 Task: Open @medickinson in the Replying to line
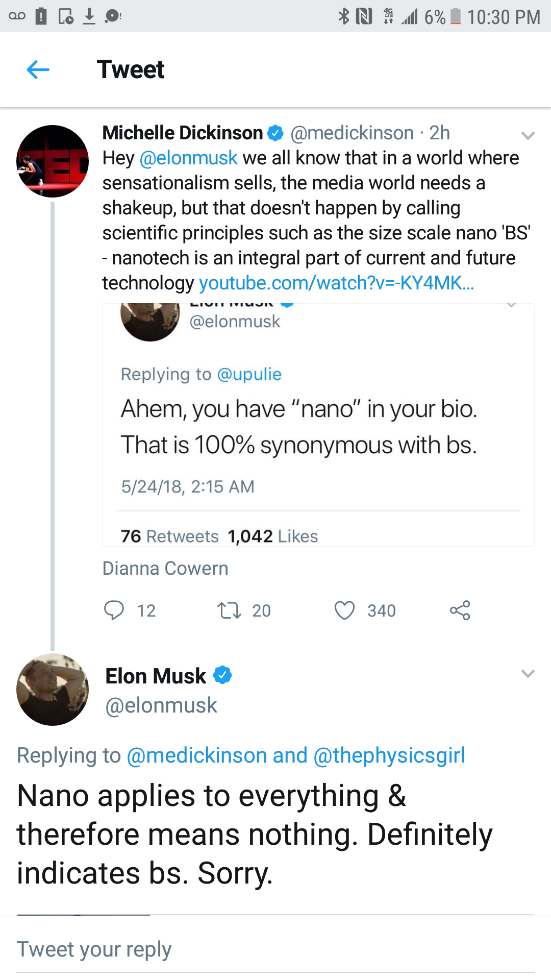[196, 755]
